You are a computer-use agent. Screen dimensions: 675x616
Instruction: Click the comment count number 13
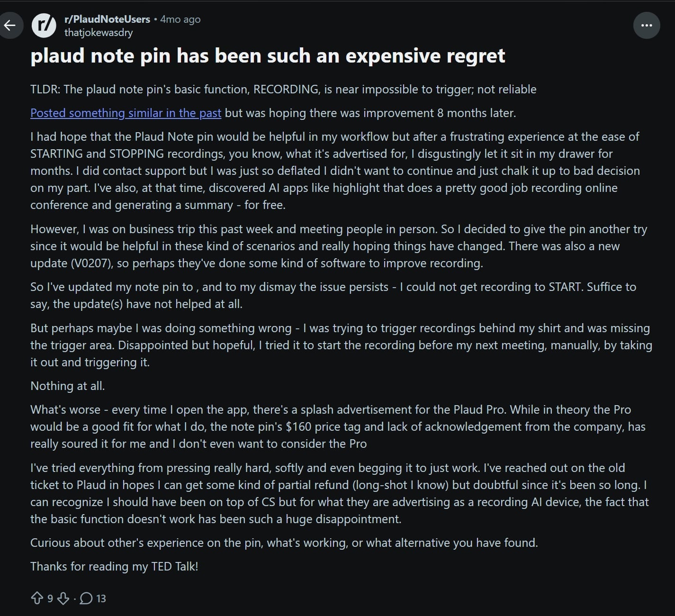tap(101, 598)
